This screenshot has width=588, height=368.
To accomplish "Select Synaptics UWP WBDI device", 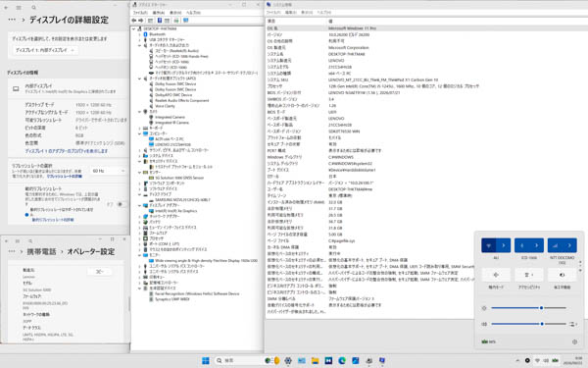I will (172, 299).
